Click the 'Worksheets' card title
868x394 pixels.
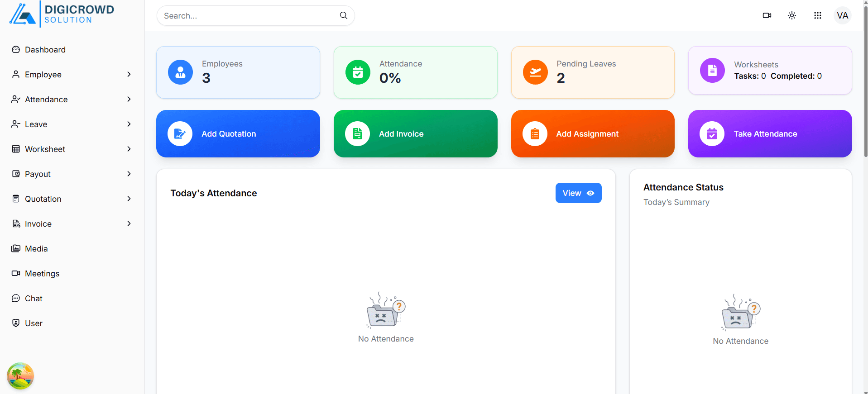pos(756,65)
